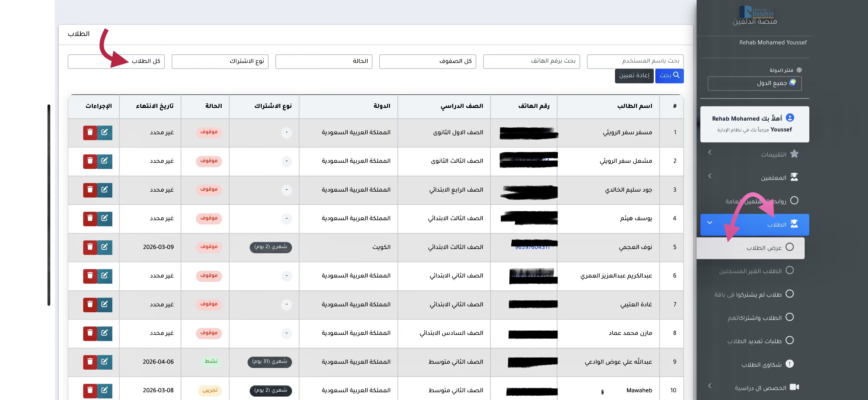Click the star icon next to التقييمات
This screenshot has height=400, width=868.
[794, 154]
